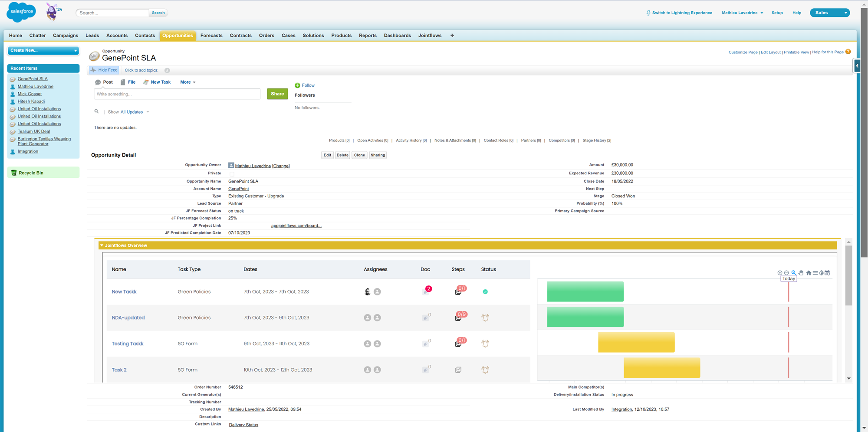Reset chart view with home icon
Image resolution: width=868 pixels, height=432 pixels.
coord(809,273)
